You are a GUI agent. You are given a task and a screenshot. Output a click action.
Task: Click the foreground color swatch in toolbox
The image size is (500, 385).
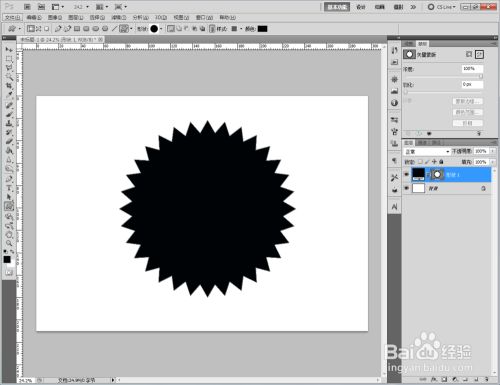(7, 259)
